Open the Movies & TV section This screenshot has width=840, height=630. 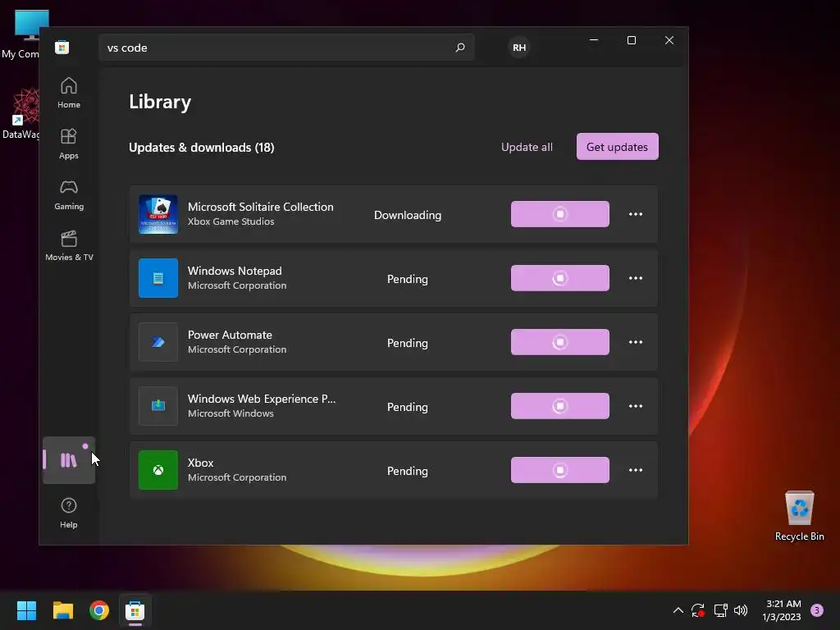click(x=69, y=245)
